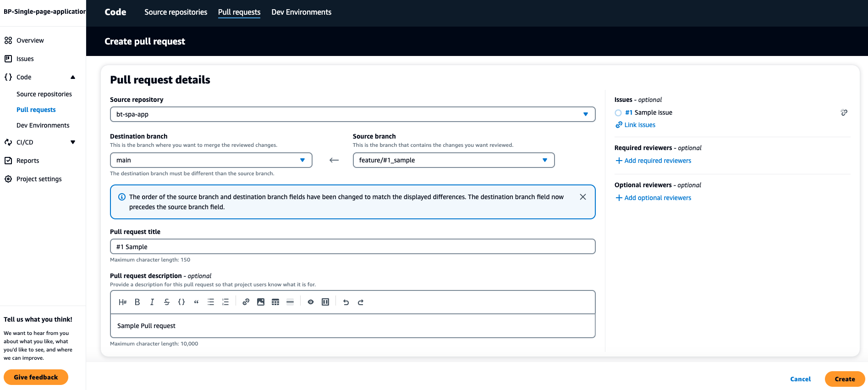This screenshot has width=868, height=390.
Task: Click the CI/CD cycle icon
Action: [x=8, y=142]
